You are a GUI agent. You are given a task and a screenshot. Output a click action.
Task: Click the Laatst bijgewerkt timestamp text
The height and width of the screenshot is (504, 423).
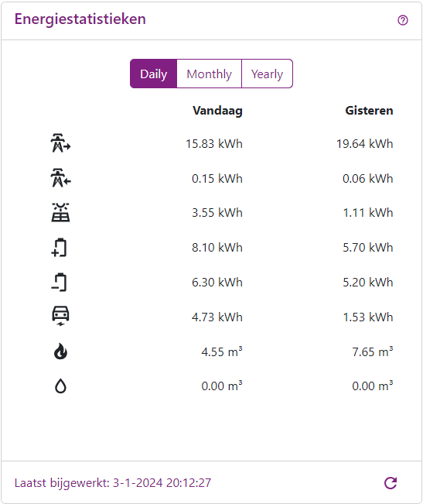pos(113,483)
